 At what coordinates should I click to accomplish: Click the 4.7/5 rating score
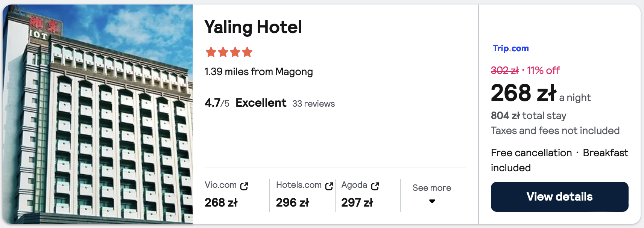(x=217, y=103)
